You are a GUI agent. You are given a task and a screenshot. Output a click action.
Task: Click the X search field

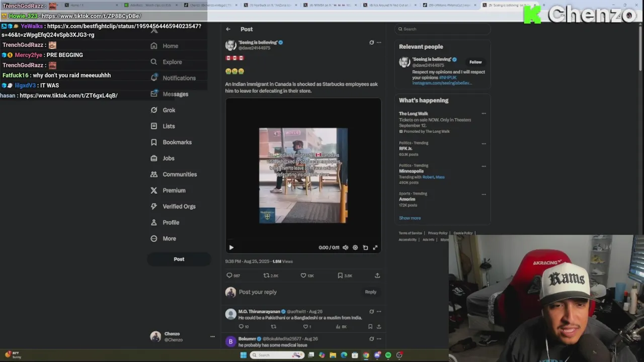coord(442,29)
